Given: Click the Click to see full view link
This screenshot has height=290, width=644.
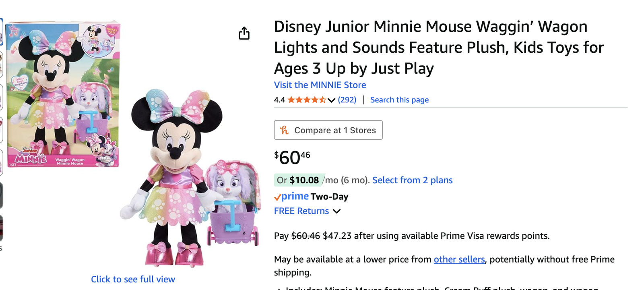Looking at the screenshot, I should coord(133,279).
